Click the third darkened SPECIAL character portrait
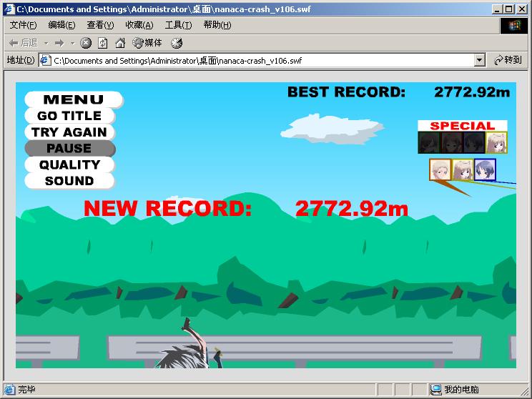This screenshot has height=399, width=532. (474, 142)
